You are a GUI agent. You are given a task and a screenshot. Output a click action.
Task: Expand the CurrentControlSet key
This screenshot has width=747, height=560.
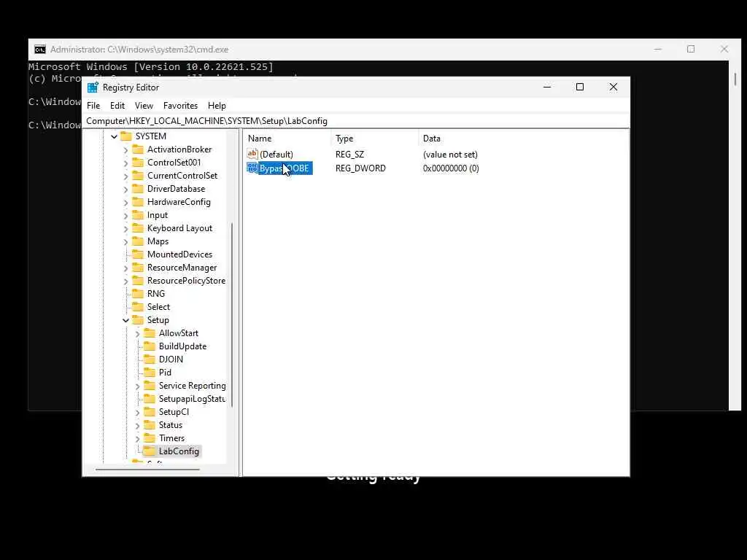125,176
